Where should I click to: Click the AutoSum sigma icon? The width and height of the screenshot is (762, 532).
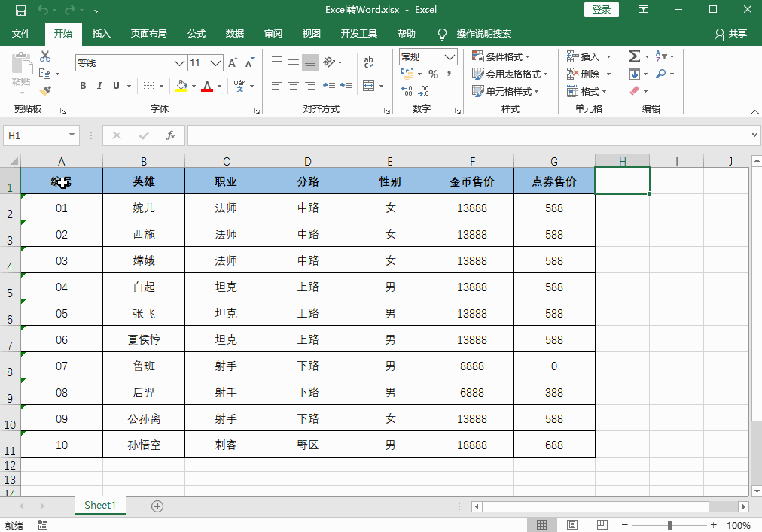634,56
